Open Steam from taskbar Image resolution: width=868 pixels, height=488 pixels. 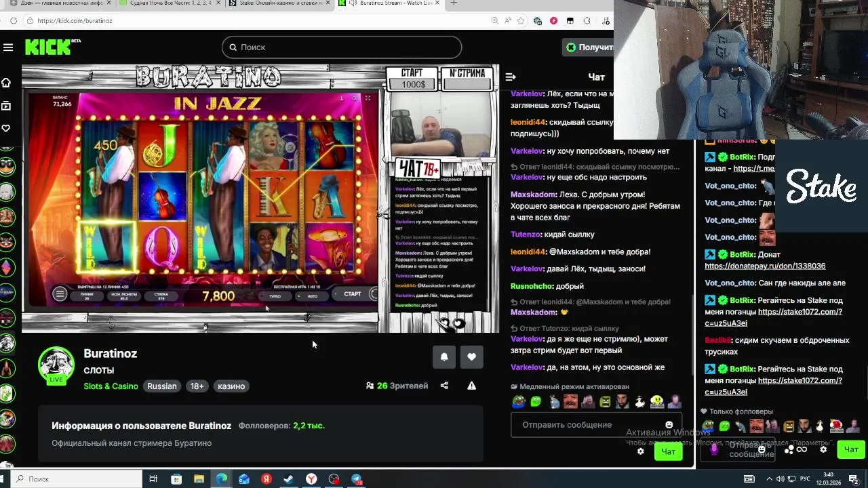pyautogui.click(x=289, y=479)
